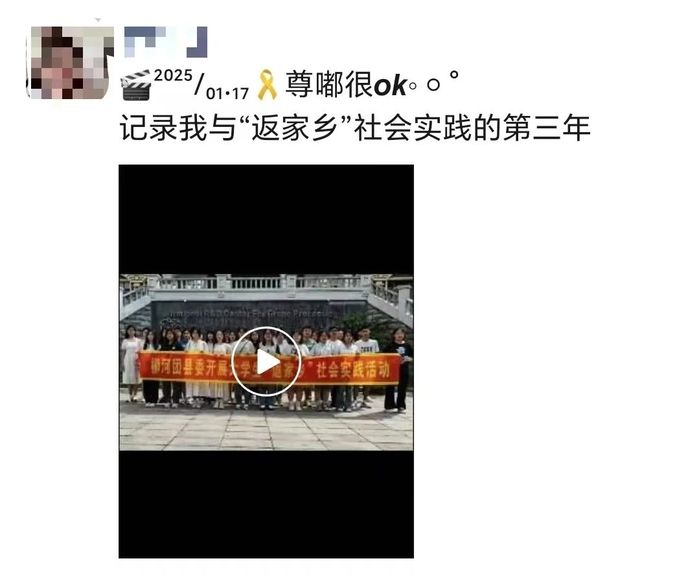This screenshot has height=574, width=699.
Task: Click the quoted "返家乡" phrase in the caption
Action: click(296, 128)
